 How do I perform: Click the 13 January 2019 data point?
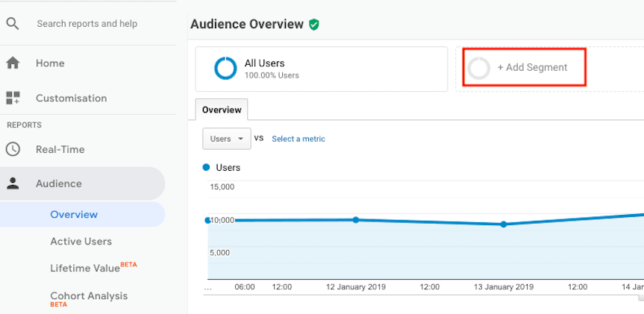tap(504, 224)
